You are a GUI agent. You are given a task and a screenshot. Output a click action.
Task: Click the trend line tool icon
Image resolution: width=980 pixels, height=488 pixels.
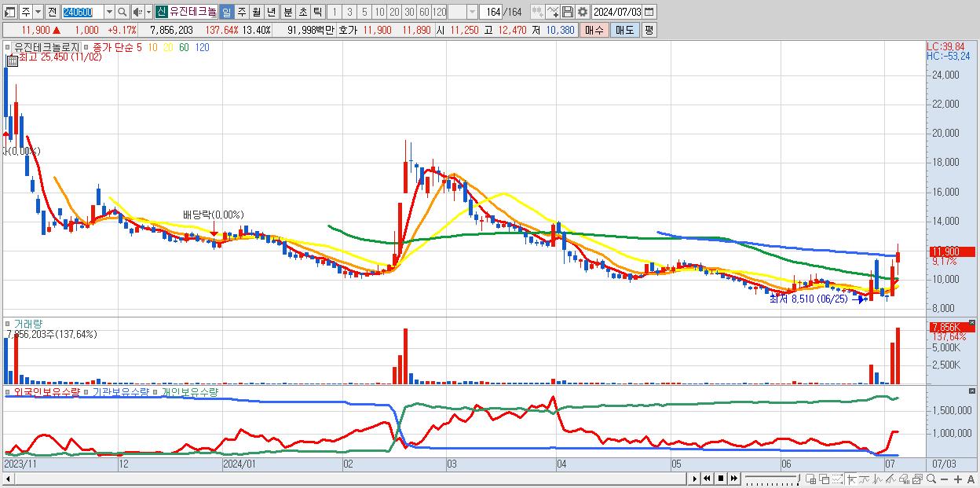864,479
